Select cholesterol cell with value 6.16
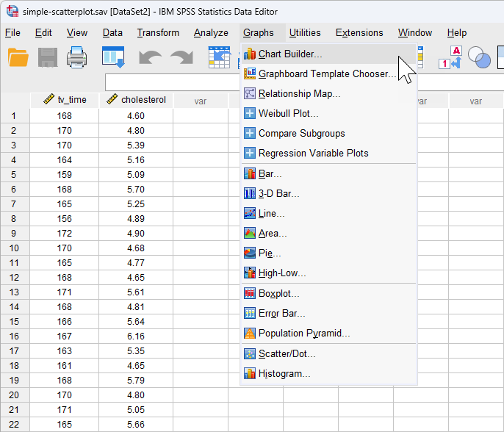This screenshot has width=504, height=432. (136, 336)
